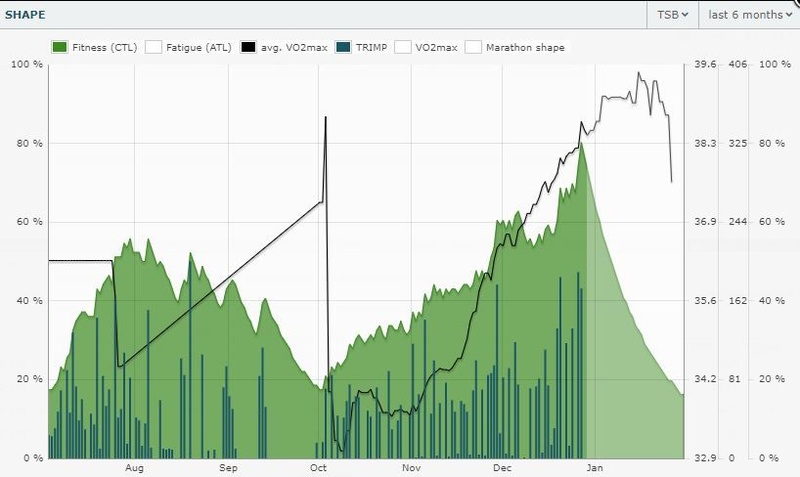Click the Marathon shape legend label

(525, 47)
